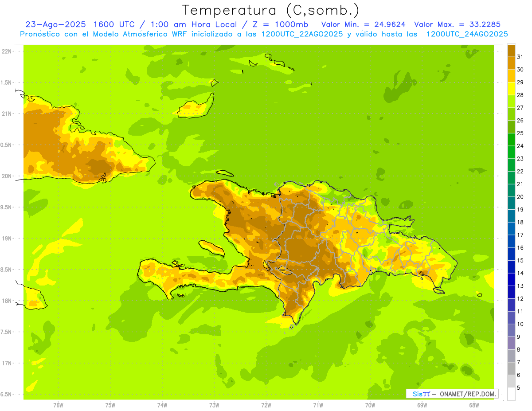The height and width of the screenshot is (411, 532).
Task: Click the colorbar label 20
Action: click(x=520, y=197)
